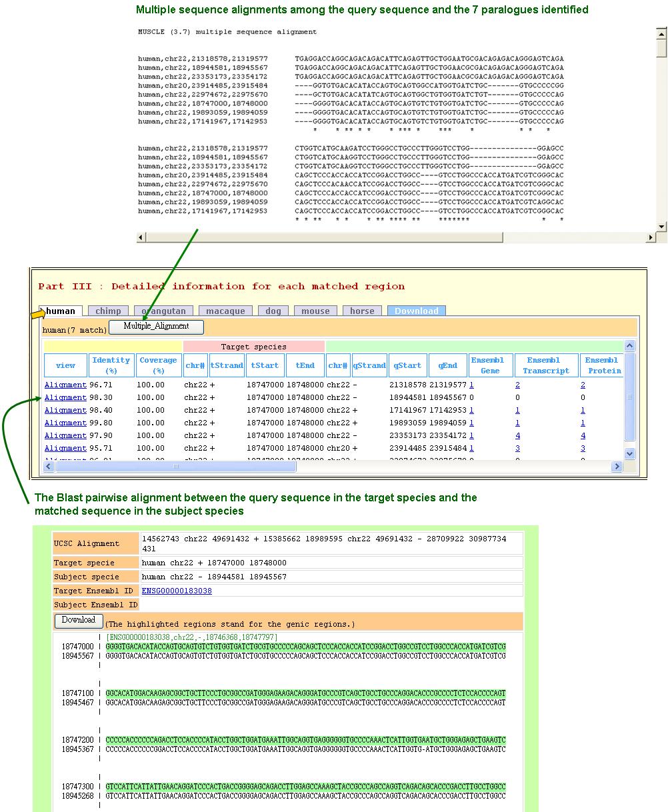Image resolution: width=668 pixels, height=812 pixels.
Task: Click the Subject specie value field
Action: click(331, 577)
